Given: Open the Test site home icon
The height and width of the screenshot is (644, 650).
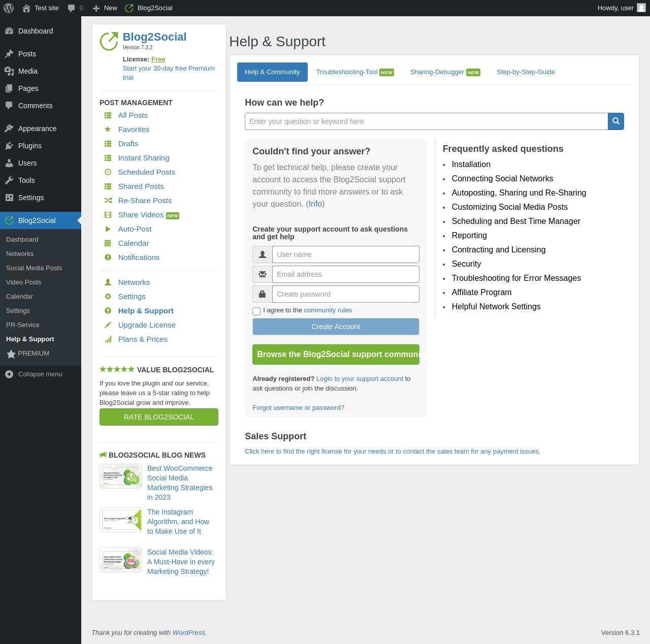Looking at the screenshot, I should [26, 8].
